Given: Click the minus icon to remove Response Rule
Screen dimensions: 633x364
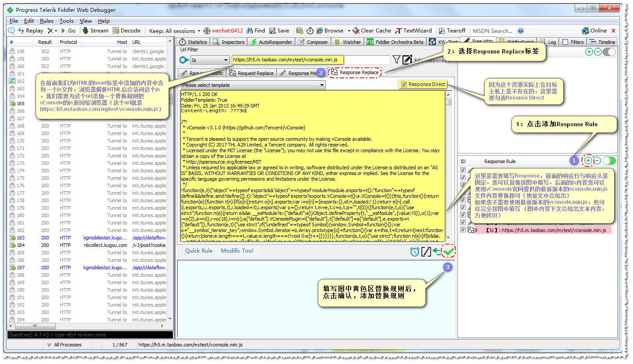Looking at the screenshot, I should click(x=597, y=161).
